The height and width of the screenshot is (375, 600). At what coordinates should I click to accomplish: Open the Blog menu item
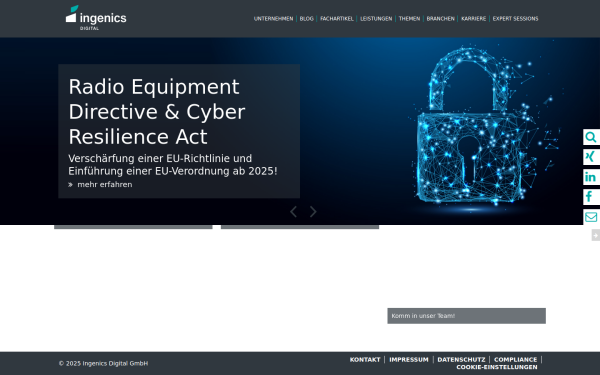[x=307, y=19]
